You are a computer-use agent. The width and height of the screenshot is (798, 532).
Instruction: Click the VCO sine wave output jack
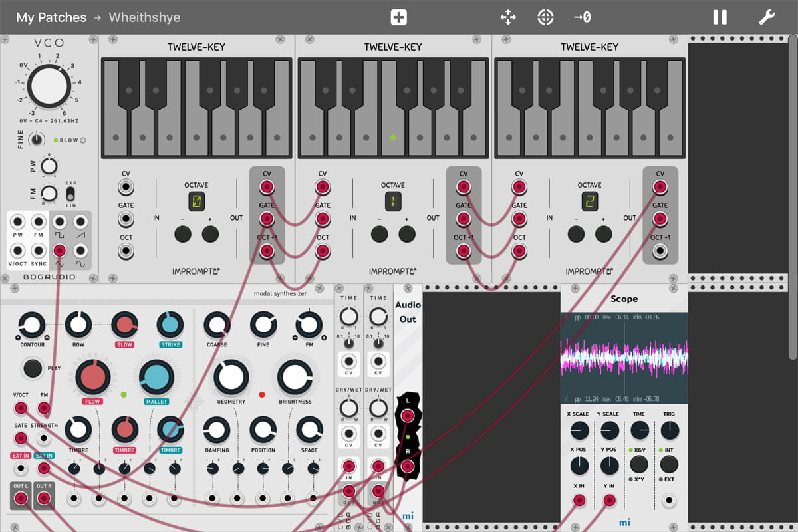(80, 251)
